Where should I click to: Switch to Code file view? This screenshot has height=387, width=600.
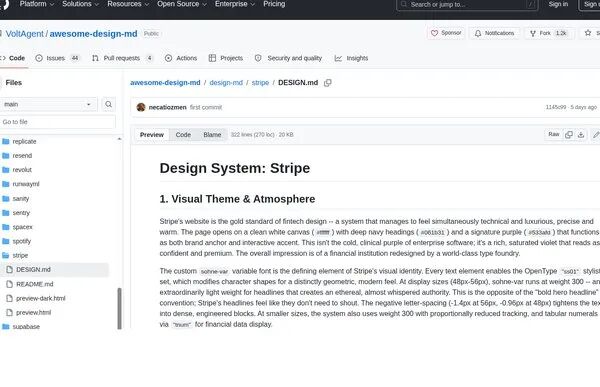(x=183, y=135)
